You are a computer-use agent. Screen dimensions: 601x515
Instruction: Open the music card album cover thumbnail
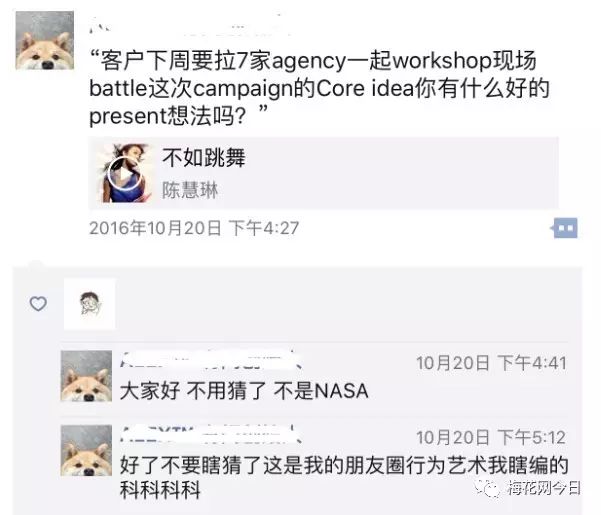pyautogui.click(x=126, y=173)
